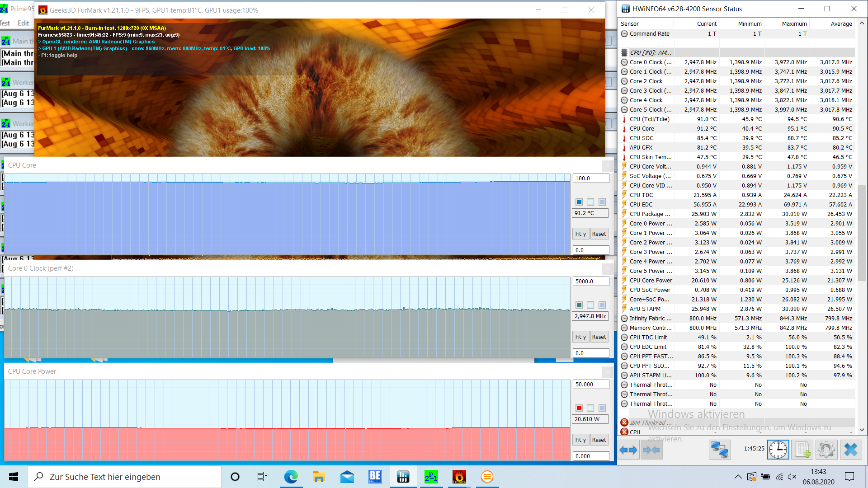868x488 pixels.
Task: Open the Prime95 Edit menu
Action: coord(23,23)
